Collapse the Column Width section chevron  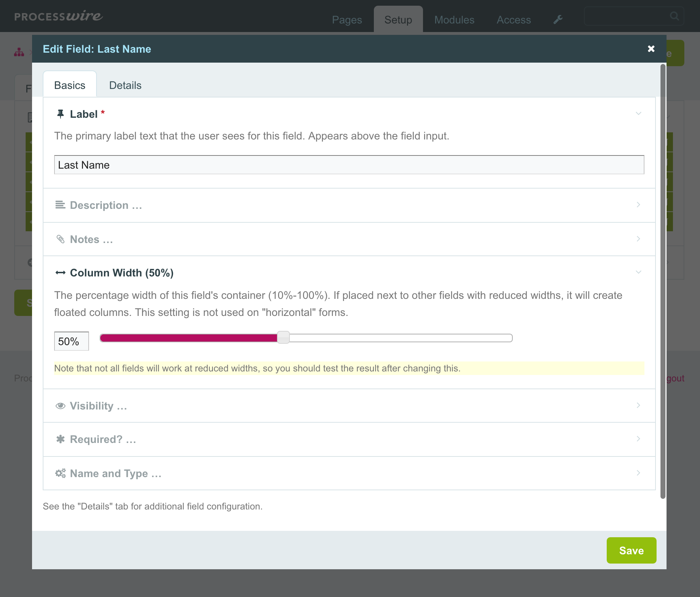(638, 272)
